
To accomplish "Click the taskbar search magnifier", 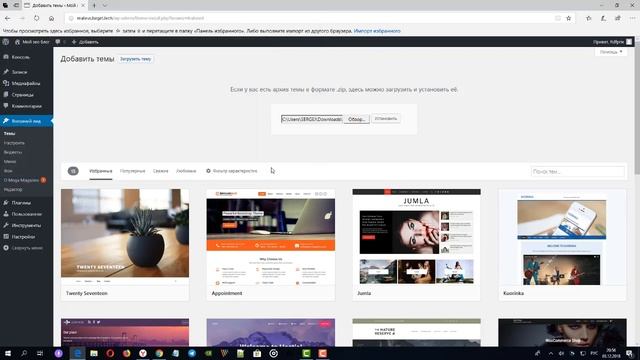I will (x=24, y=353).
